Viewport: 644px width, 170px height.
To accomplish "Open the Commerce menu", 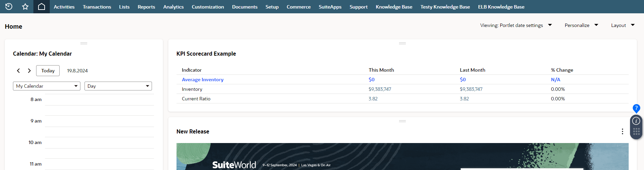I will 298,7.
